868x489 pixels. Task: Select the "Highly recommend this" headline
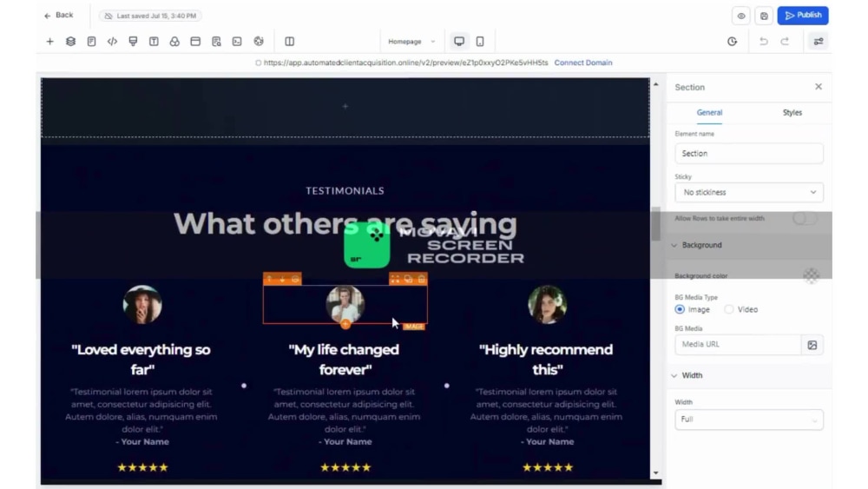[x=546, y=360]
